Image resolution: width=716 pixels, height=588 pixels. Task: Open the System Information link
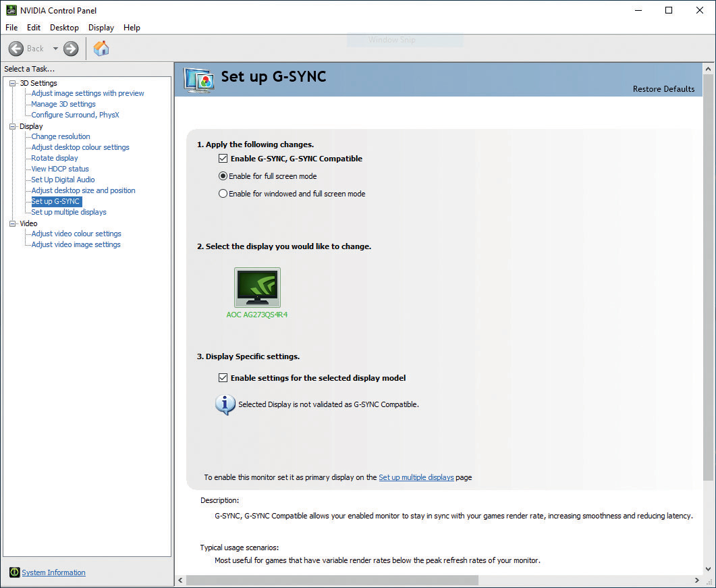click(53, 572)
